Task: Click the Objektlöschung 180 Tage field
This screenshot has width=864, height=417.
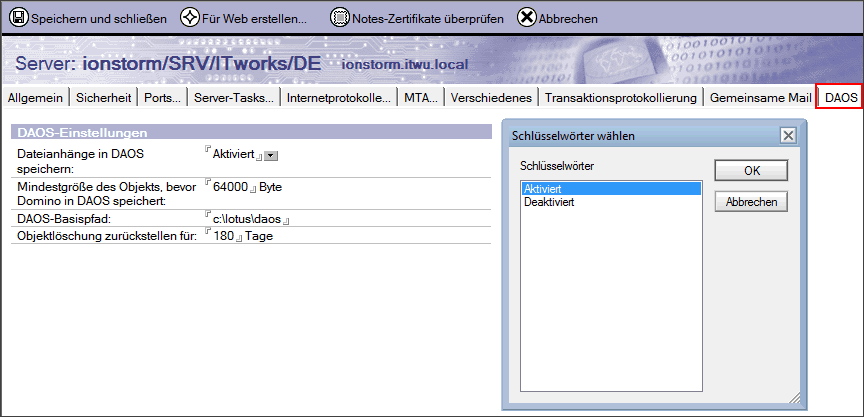Action: 227,236
